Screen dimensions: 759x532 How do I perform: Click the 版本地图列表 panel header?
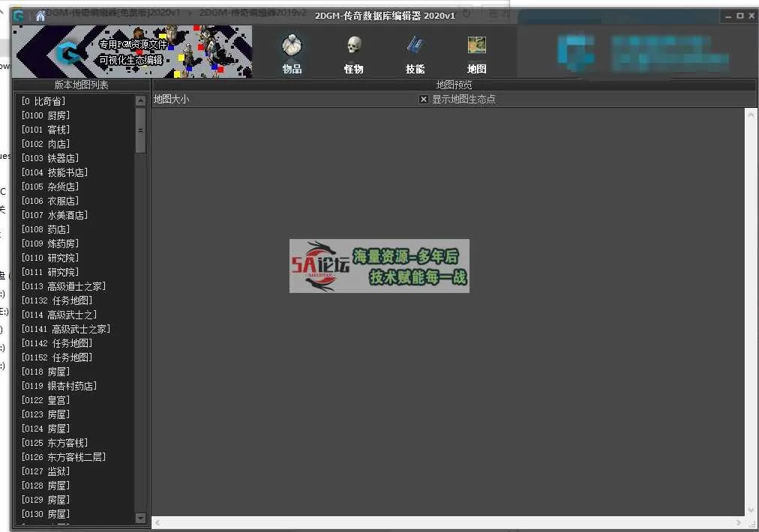pos(81,85)
